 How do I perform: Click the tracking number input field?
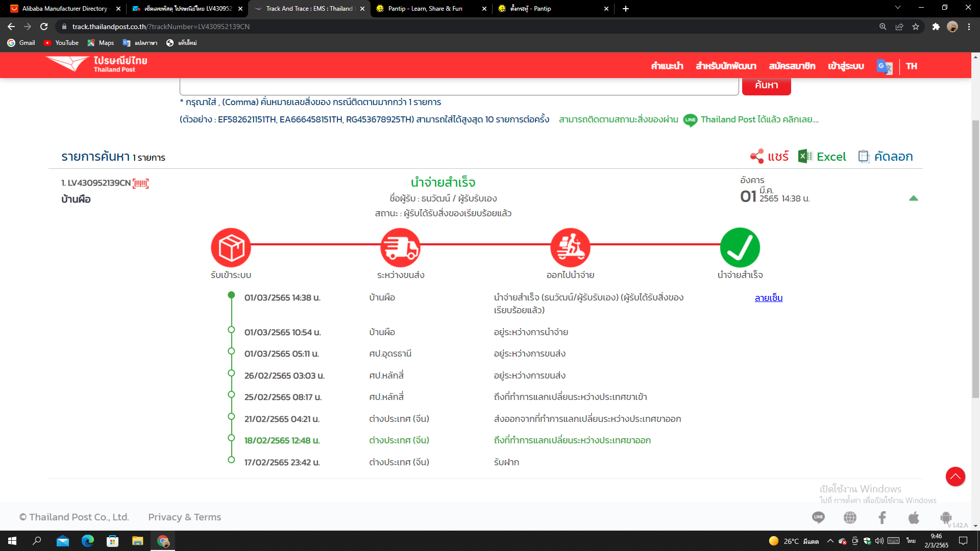click(459, 87)
